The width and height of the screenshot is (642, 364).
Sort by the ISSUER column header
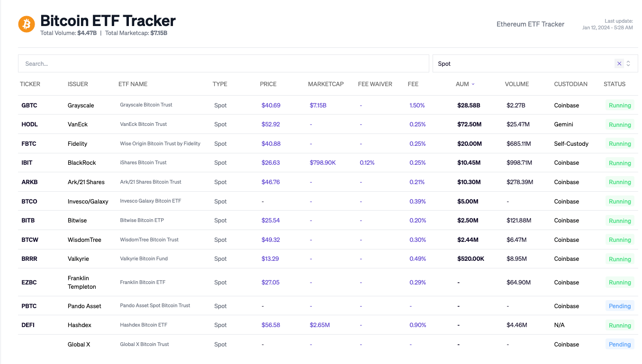[x=78, y=84]
